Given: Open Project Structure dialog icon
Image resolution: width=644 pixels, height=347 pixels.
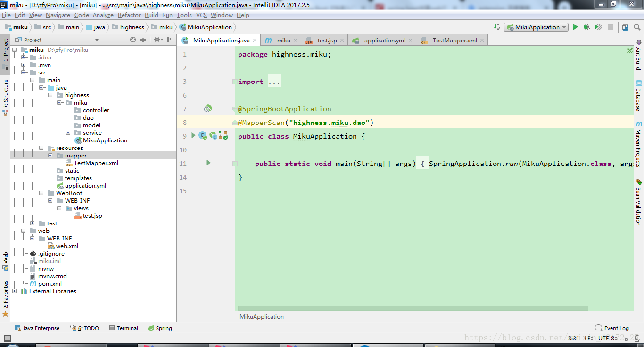Looking at the screenshot, I should click(x=625, y=27).
